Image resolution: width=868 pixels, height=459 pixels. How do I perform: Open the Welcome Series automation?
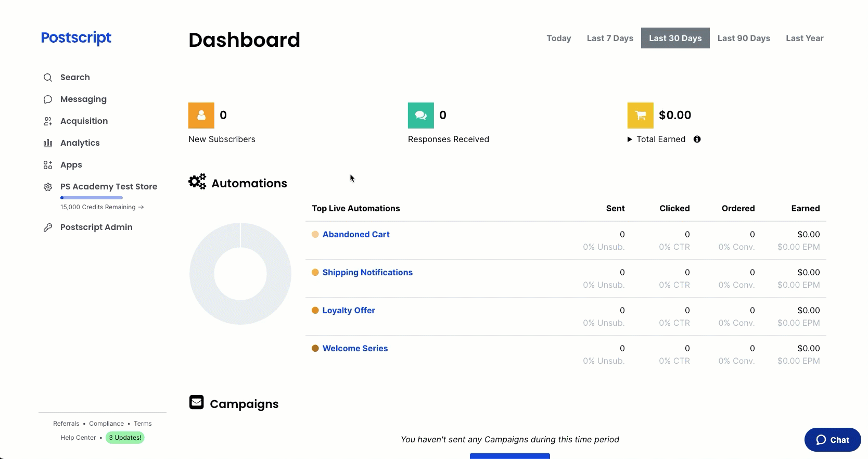pos(355,349)
